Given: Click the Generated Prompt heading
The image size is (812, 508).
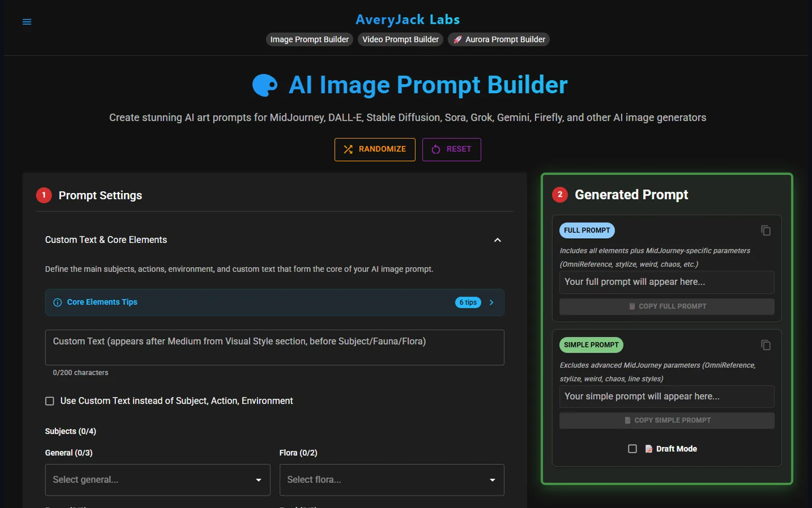Looking at the screenshot, I should pos(631,195).
